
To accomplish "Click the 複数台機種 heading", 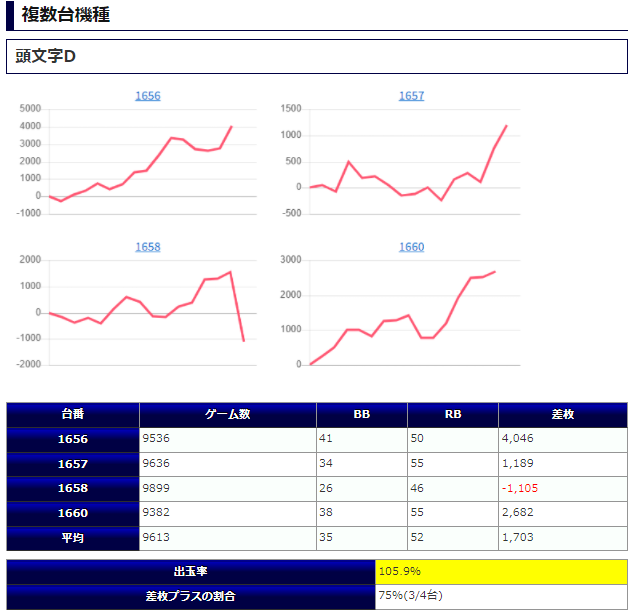I will pyautogui.click(x=66, y=15).
